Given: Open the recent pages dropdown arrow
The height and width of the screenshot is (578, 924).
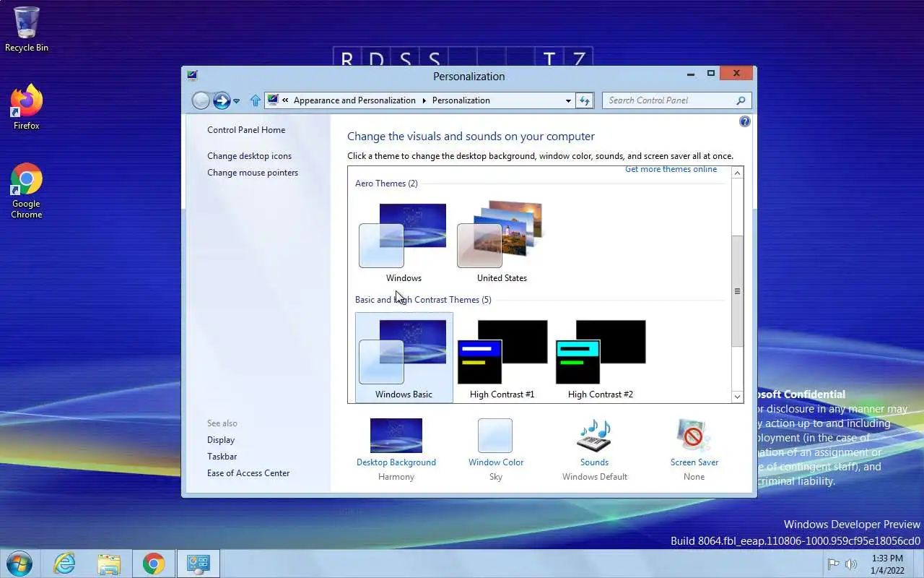Looking at the screenshot, I should (x=236, y=101).
